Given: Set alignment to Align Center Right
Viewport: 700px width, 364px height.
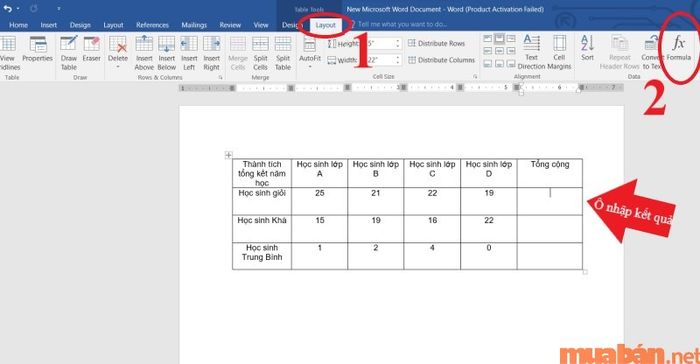Looking at the screenshot, I should coord(511,51).
